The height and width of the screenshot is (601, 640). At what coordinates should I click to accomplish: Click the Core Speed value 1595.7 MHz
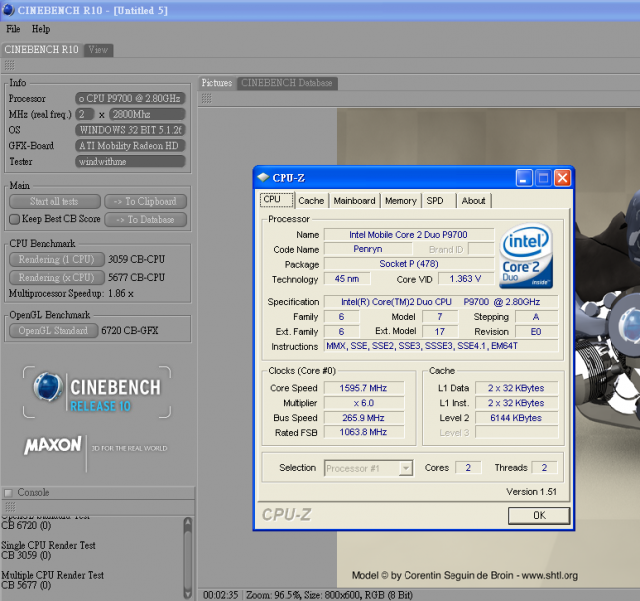(x=363, y=388)
